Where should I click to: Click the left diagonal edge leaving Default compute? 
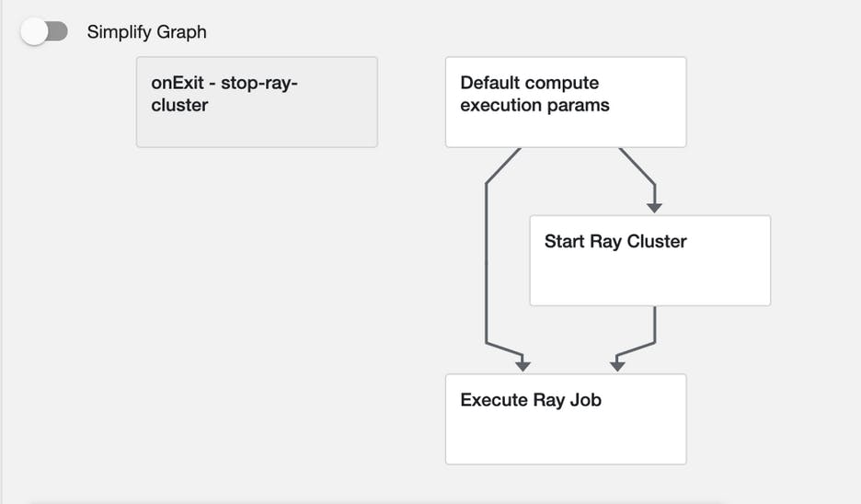click(502, 166)
